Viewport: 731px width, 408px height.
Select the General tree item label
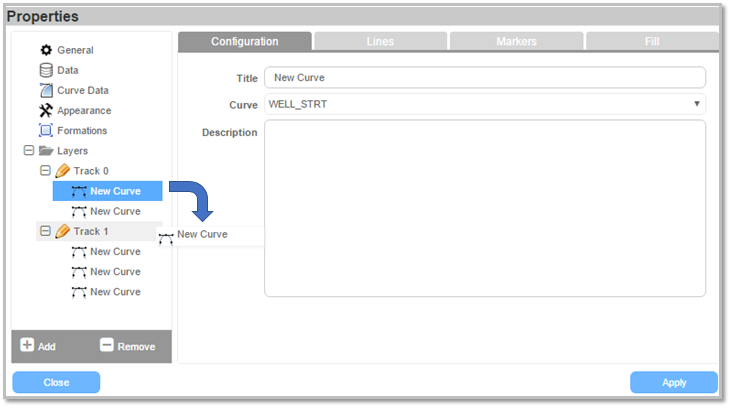[x=75, y=50]
